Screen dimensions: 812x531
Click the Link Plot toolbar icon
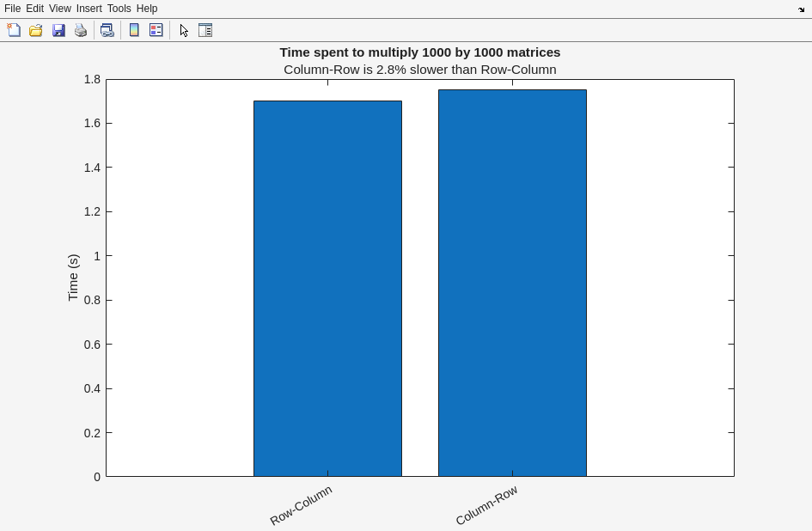point(107,30)
